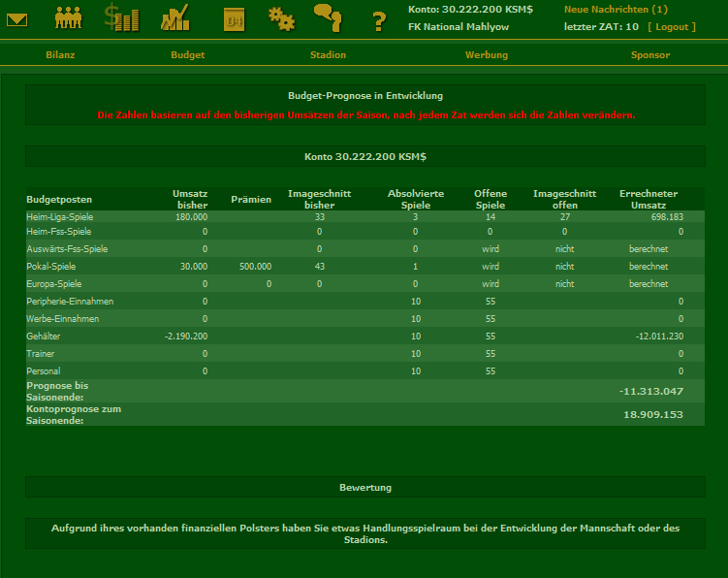
Task: Click the speech bubbles forum icon
Action: tap(328, 16)
